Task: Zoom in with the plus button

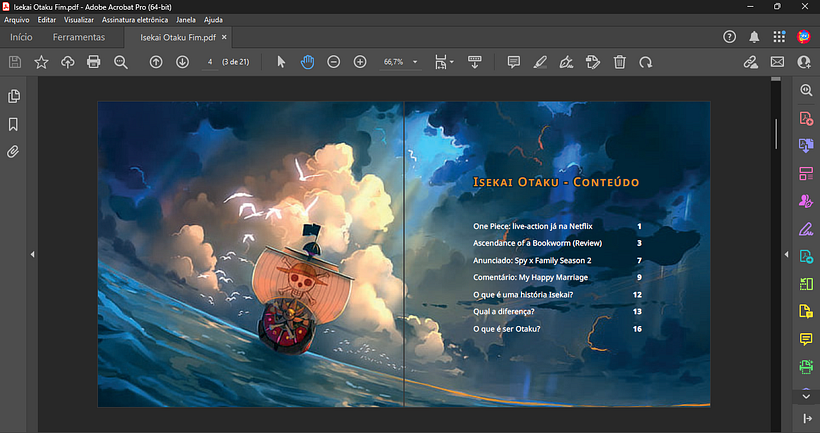Action: 360,62
